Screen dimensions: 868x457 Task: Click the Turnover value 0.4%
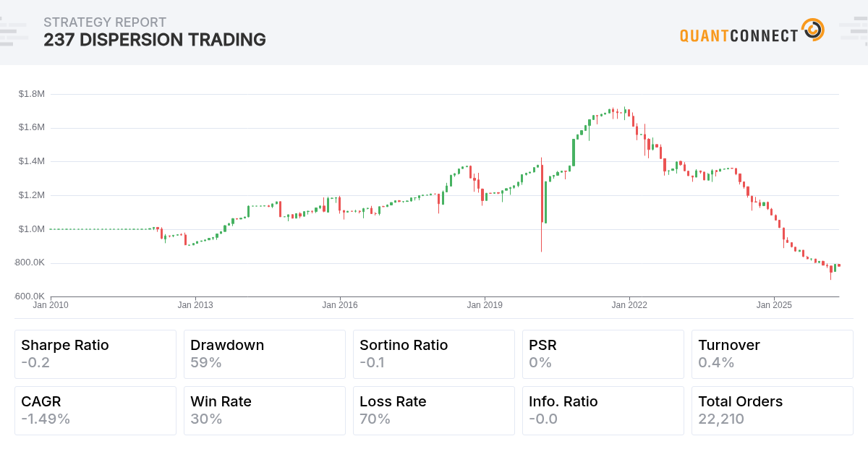click(x=716, y=362)
